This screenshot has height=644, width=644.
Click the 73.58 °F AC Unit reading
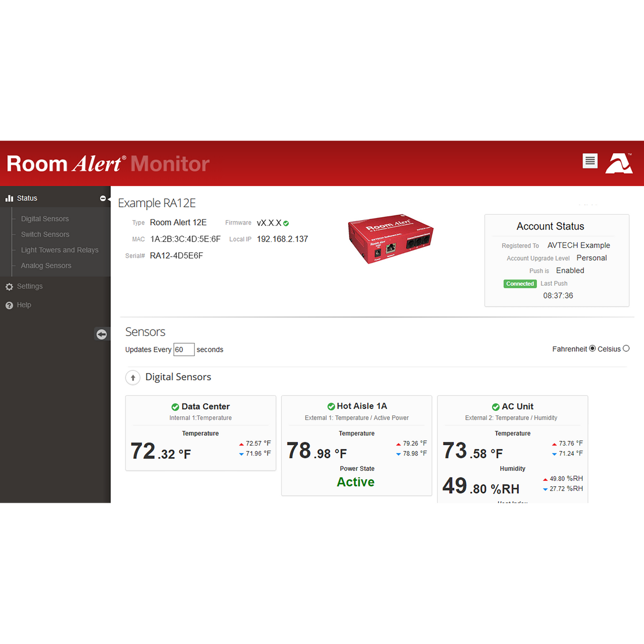tap(472, 451)
